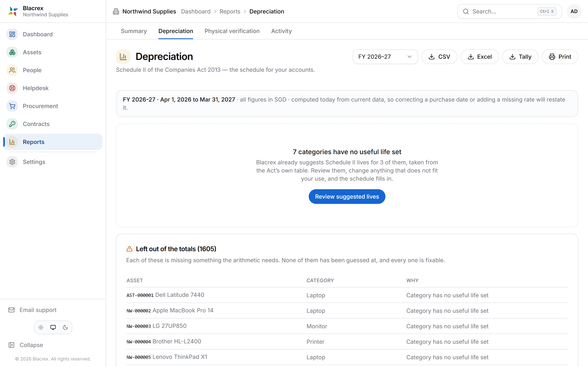
Task: Select the Helpdesk lifebuoy icon
Action: point(12,88)
